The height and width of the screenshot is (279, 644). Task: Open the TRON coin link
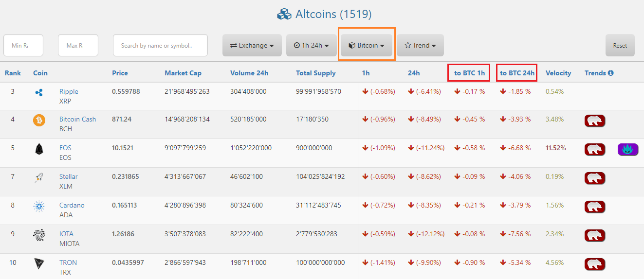(x=68, y=262)
